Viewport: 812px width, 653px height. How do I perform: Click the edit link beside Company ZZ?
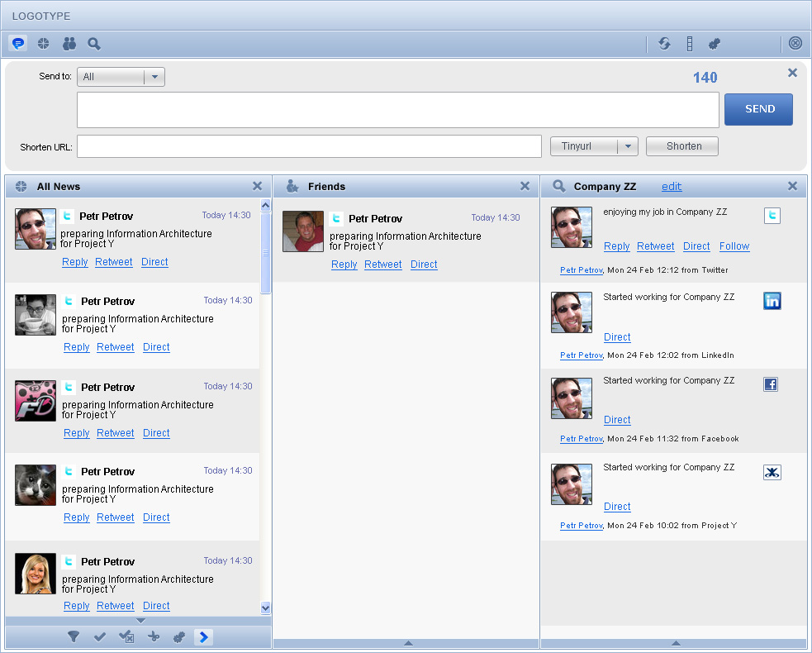click(x=672, y=187)
